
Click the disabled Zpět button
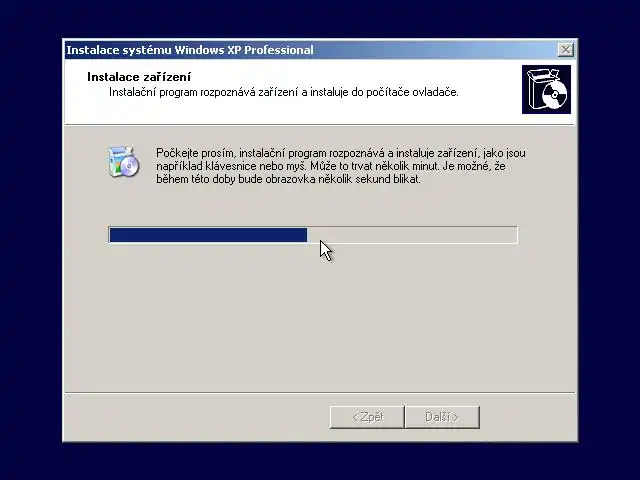(x=367, y=417)
